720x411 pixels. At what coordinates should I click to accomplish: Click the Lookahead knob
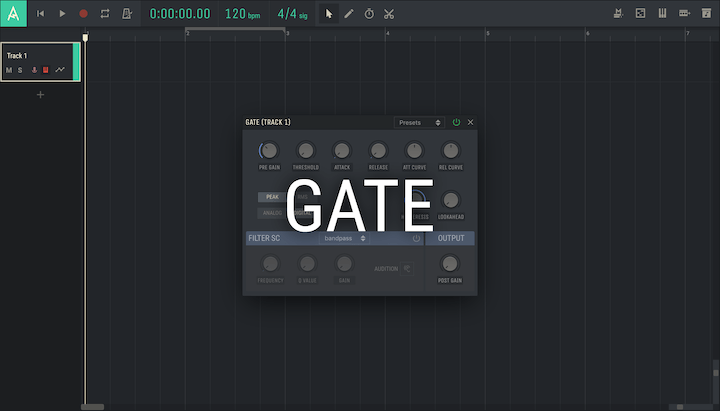click(450, 200)
